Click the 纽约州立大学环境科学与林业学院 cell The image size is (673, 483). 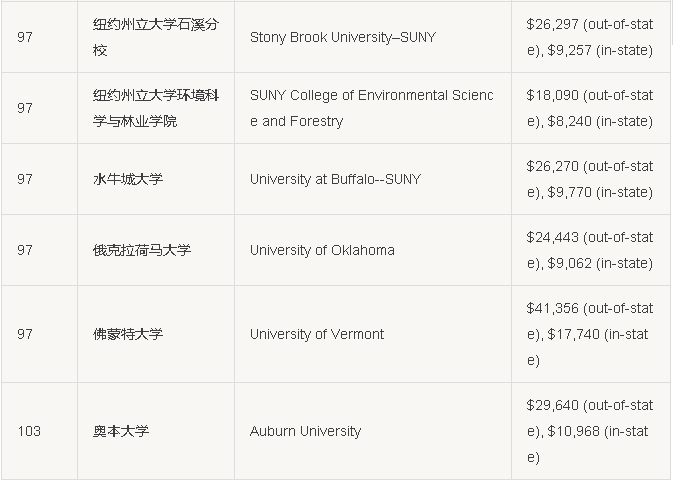coord(156,108)
